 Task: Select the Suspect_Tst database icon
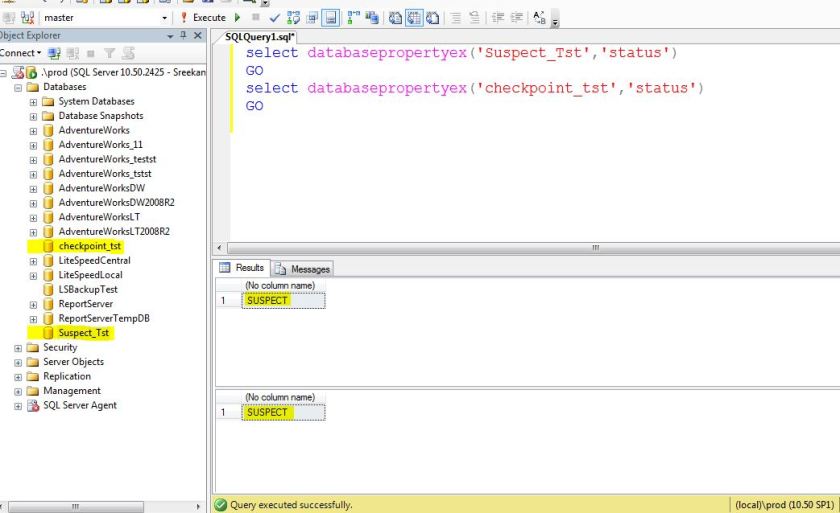coord(47,333)
